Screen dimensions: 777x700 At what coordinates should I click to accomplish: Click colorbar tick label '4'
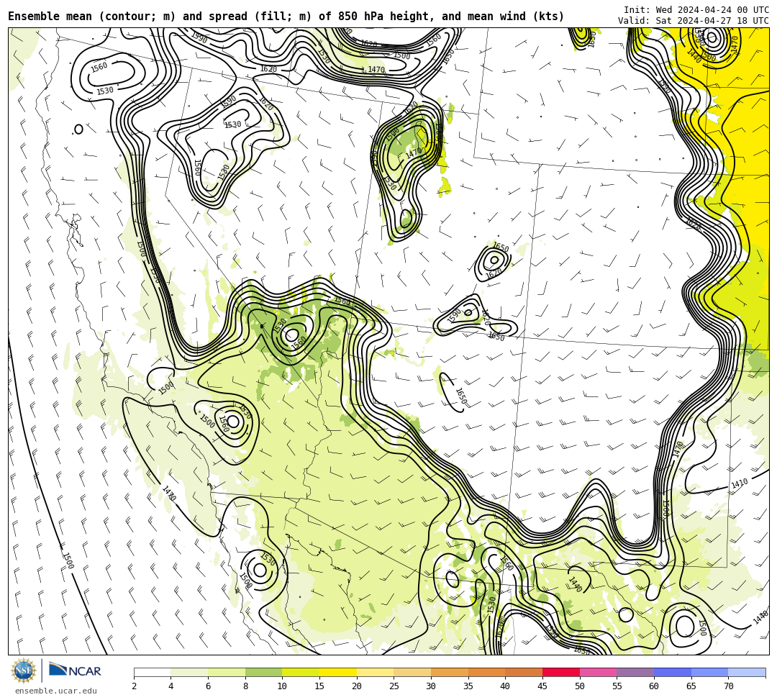click(x=171, y=686)
